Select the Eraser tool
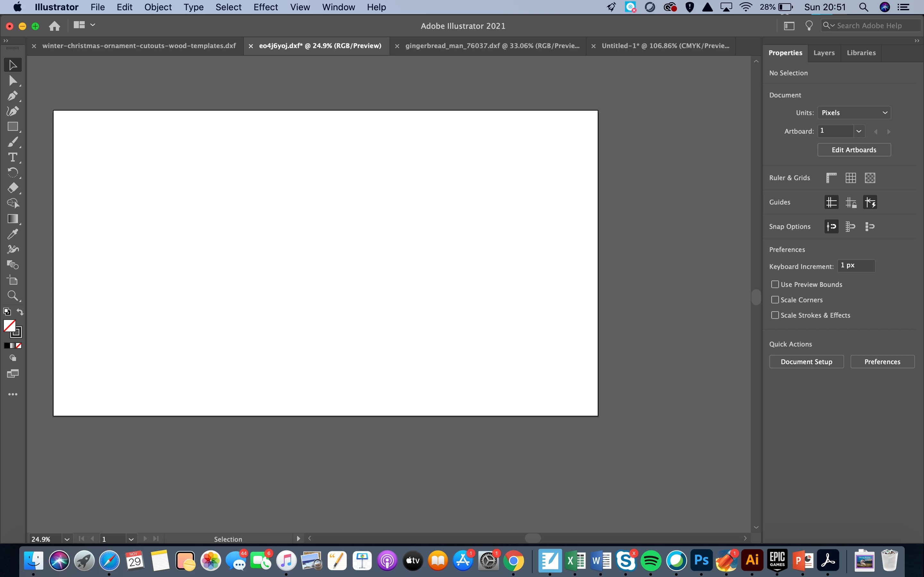This screenshot has width=924, height=577. point(13,188)
